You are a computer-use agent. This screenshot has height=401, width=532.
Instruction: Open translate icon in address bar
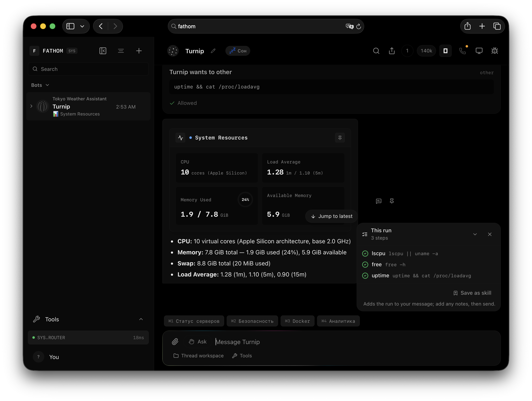349,26
